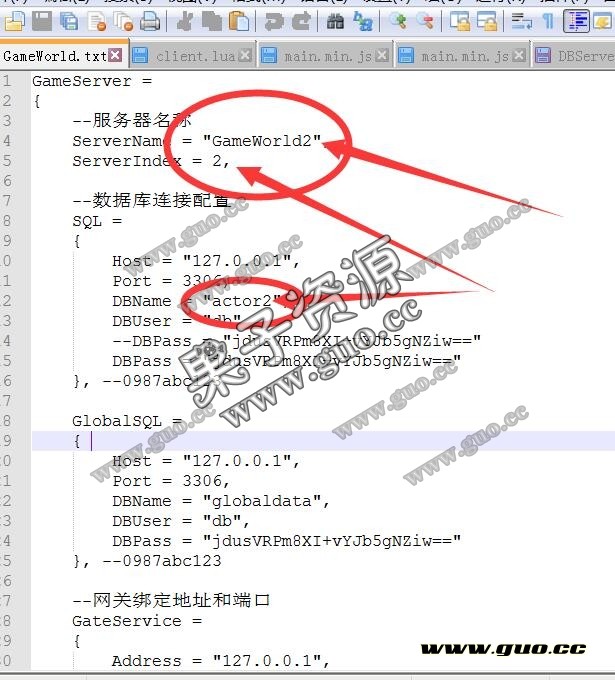The image size is (615, 680).
Task: Close the client.lua tab
Action: tap(246, 56)
